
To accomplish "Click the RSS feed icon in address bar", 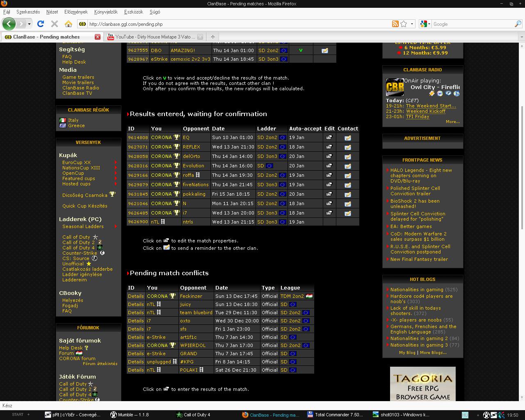I will pyautogui.click(x=395, y=24).
